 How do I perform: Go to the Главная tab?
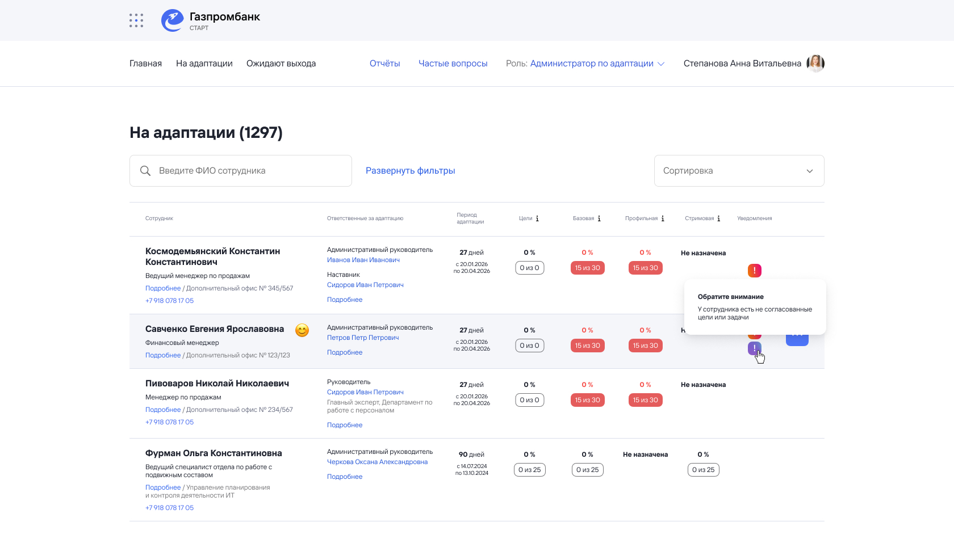(x=145, y=64)
